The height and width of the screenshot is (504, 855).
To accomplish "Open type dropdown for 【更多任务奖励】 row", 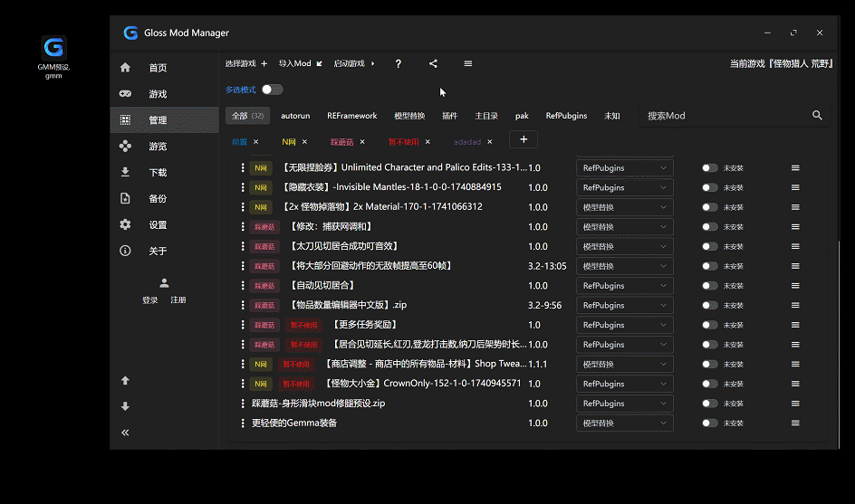I will coord(624,325).
